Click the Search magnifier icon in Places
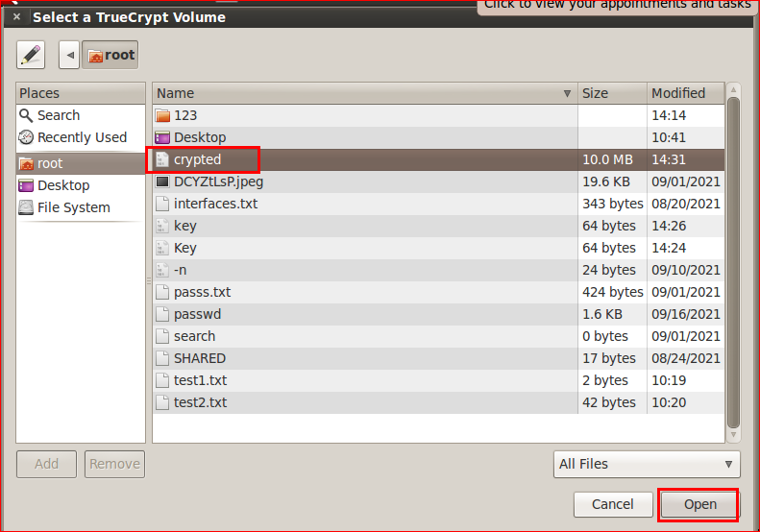760x532 pixels. click(x=26, y=115)
